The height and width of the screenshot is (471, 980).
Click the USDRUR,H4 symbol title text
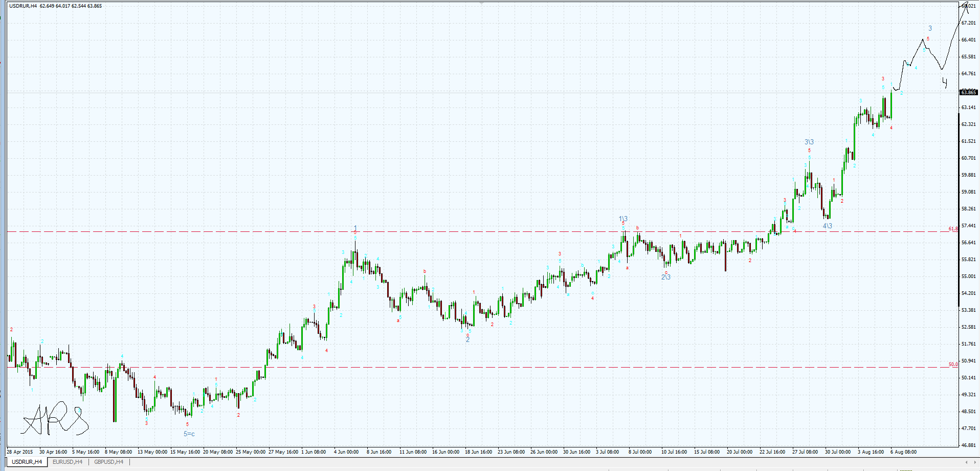tap(23, 6)
